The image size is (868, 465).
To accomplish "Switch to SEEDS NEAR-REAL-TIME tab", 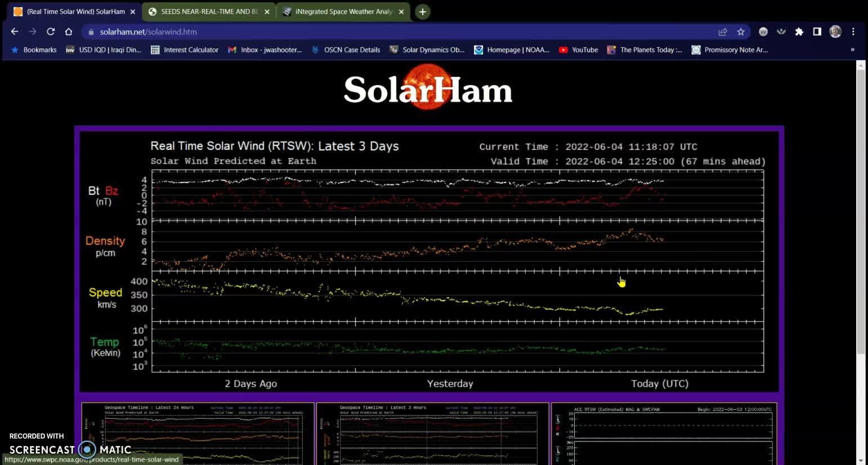I will click(x=209, y=11).
